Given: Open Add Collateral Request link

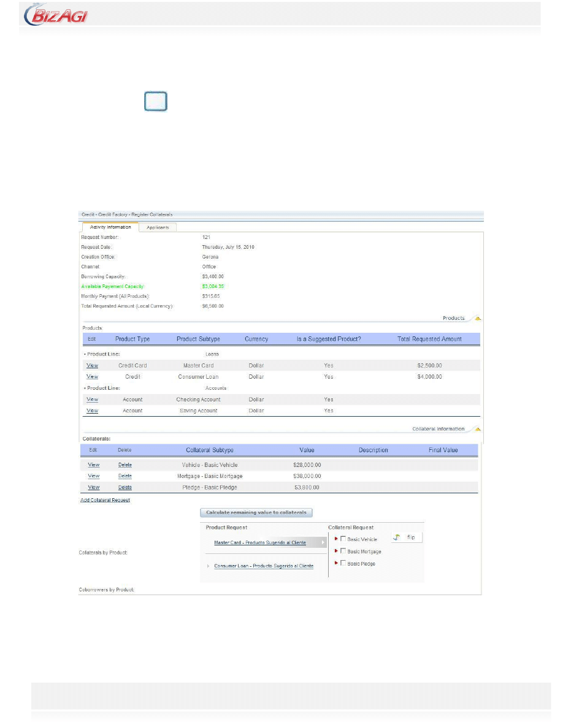Looking at the screenshot, I should pos(105,500).
